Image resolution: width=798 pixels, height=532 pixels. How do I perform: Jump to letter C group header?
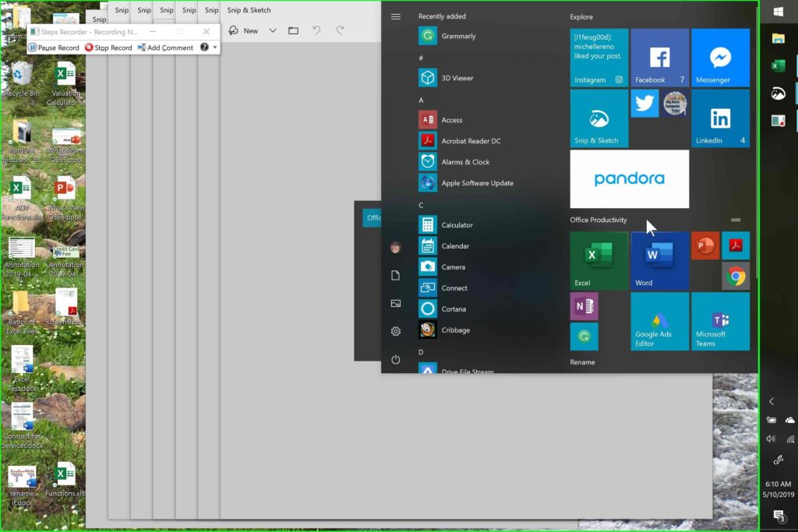pos(421,205)
